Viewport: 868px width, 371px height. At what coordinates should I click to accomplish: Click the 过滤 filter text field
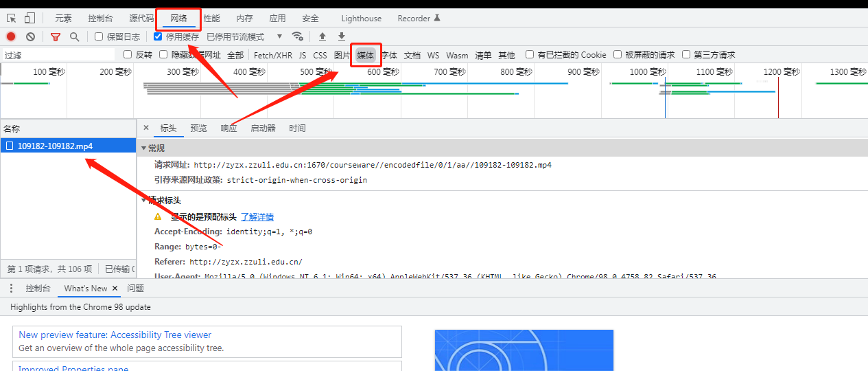point(58,55)
